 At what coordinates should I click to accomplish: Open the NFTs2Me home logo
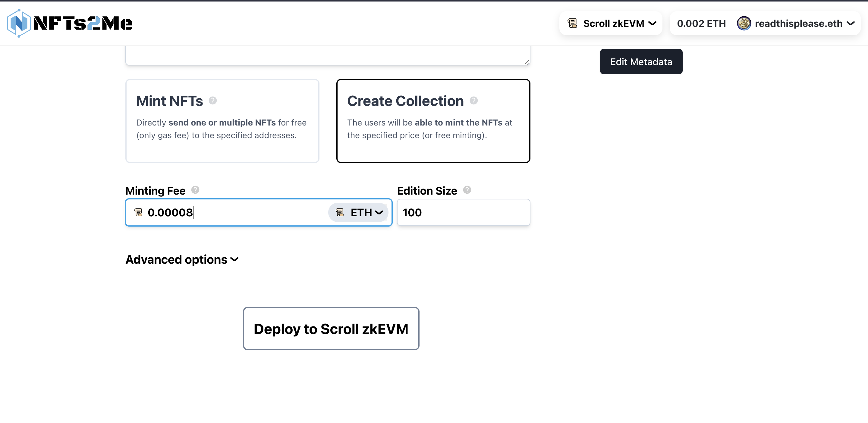click(70, 23)
